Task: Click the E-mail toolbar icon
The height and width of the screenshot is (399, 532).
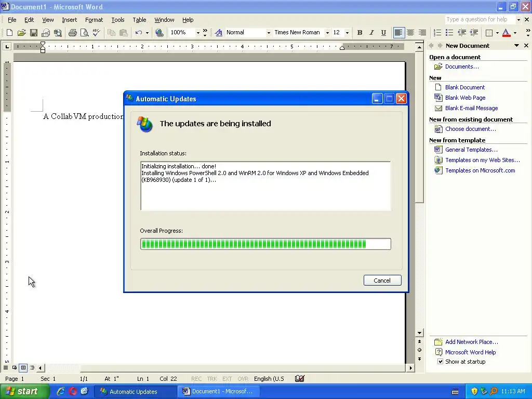Action: pyautogui.click(x=46, y=33)
